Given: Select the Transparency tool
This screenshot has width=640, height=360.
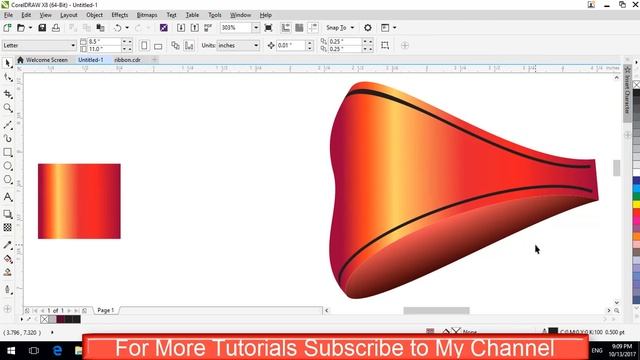Looking at the screenshot, I should (7, 227).
